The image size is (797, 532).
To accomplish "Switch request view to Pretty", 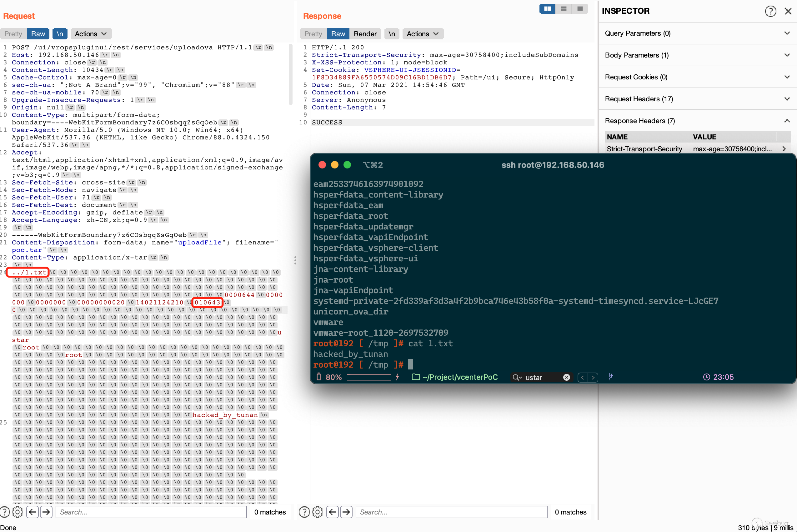I will click(x=13, y=34).
